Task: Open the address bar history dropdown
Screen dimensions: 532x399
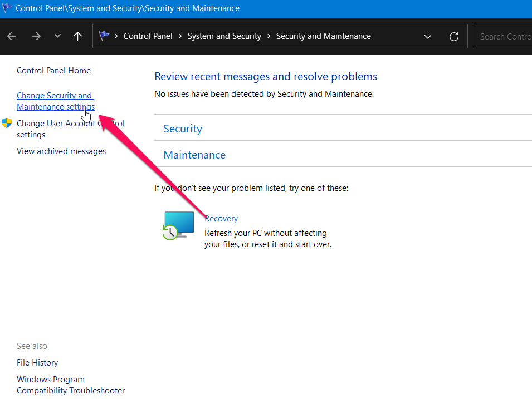Action: point(428,36)
